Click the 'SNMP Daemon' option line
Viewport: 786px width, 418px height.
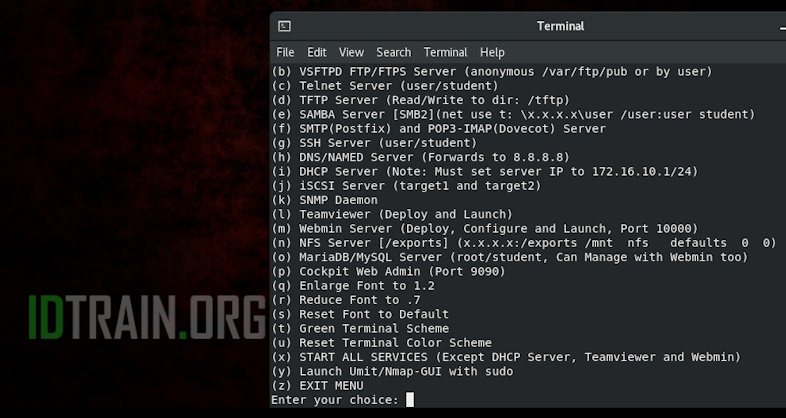click(324, 200)
